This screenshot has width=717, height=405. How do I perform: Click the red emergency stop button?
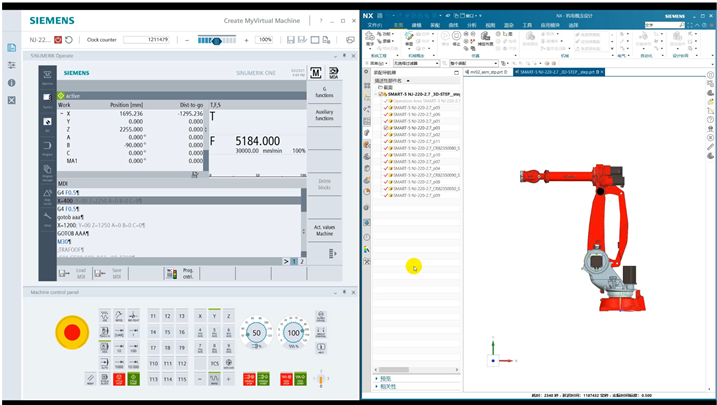72,332
